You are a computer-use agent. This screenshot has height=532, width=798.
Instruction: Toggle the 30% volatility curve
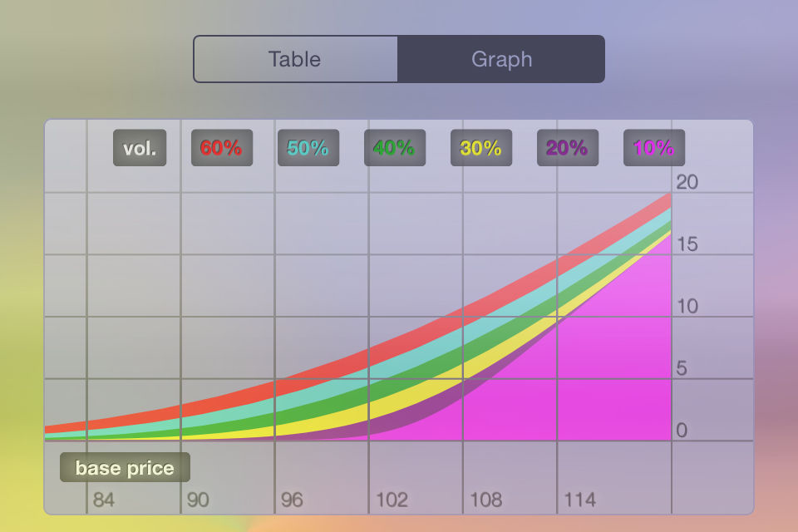[x=481, y=148]
